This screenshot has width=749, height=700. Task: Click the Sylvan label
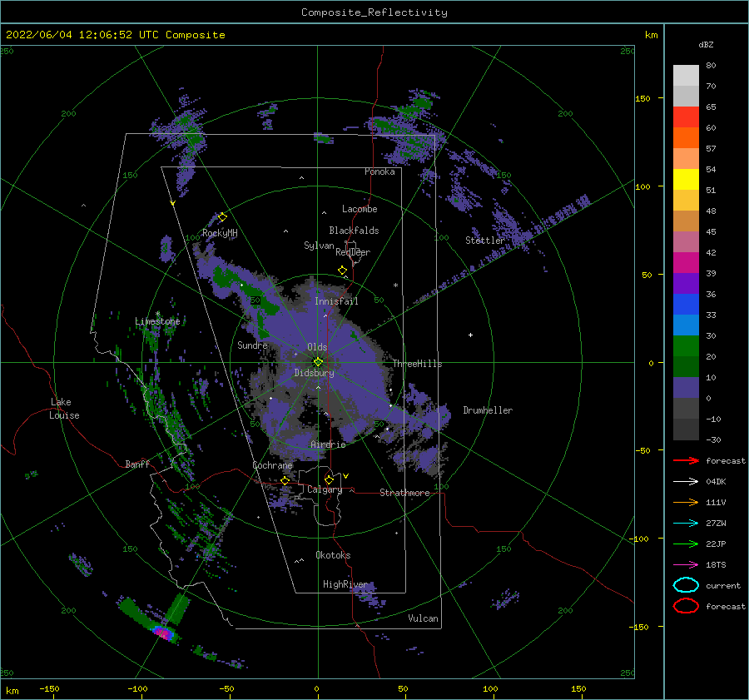(x=319, y=246)
